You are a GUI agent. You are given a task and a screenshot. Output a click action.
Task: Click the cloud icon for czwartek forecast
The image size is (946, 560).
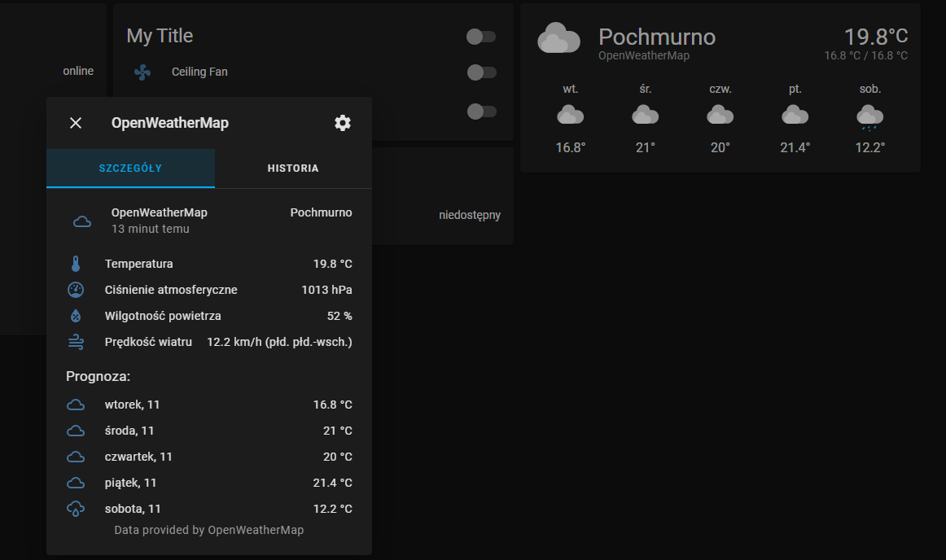(x=76, y=457)
